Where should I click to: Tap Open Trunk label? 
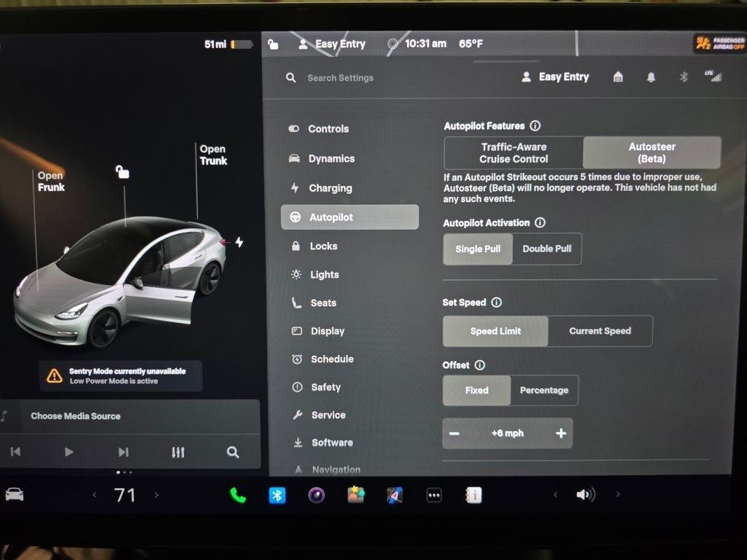click(x=213, y=155)
